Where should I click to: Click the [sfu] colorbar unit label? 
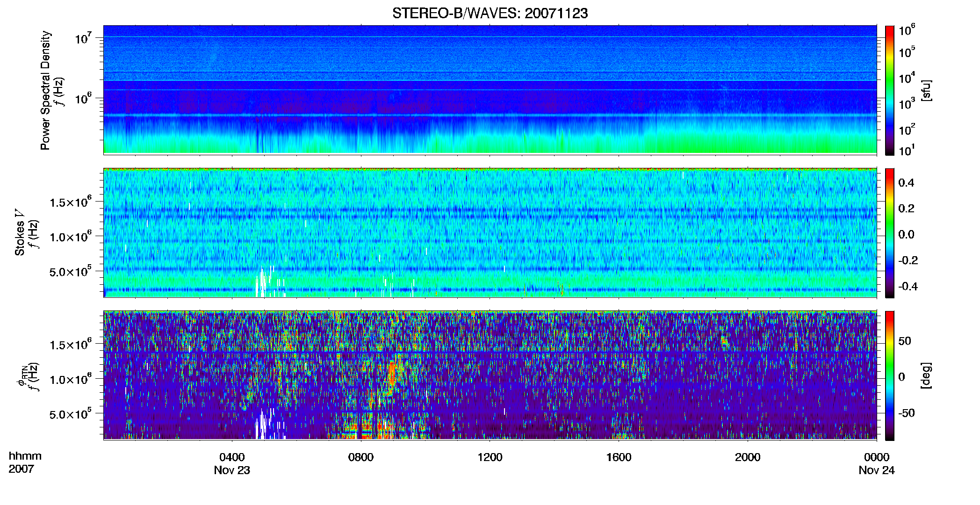pyautogui.click(x=927, y=90)
